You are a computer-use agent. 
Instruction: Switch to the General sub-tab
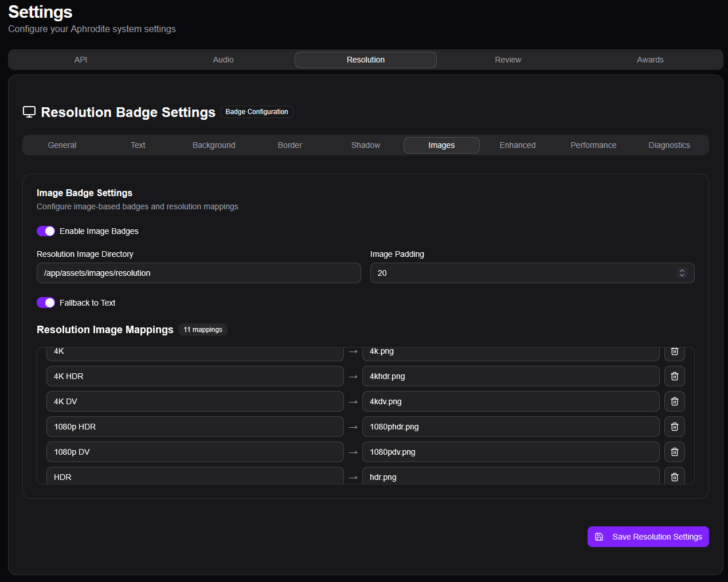pos(62,145)
